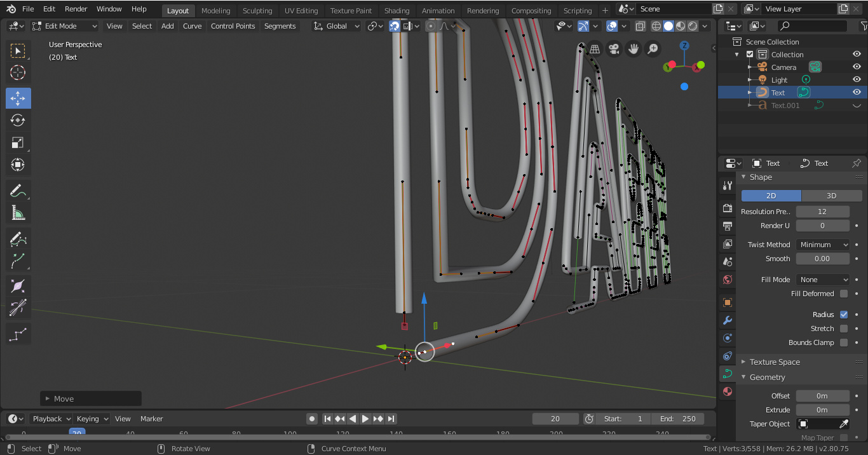Image resolution: width=868 pixels, height=455 pixels.
Task: Enable the Stretch checkbox
Action: point(844,329)
